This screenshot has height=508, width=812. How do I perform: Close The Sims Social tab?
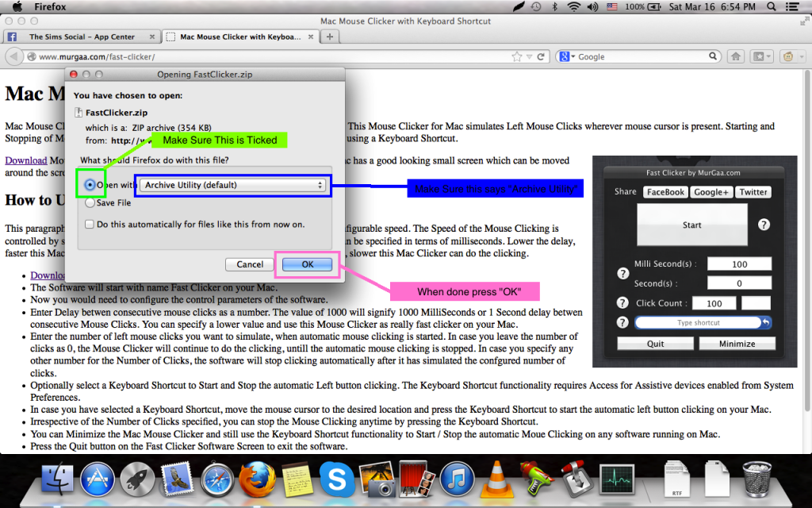click(x=151, y=37)
